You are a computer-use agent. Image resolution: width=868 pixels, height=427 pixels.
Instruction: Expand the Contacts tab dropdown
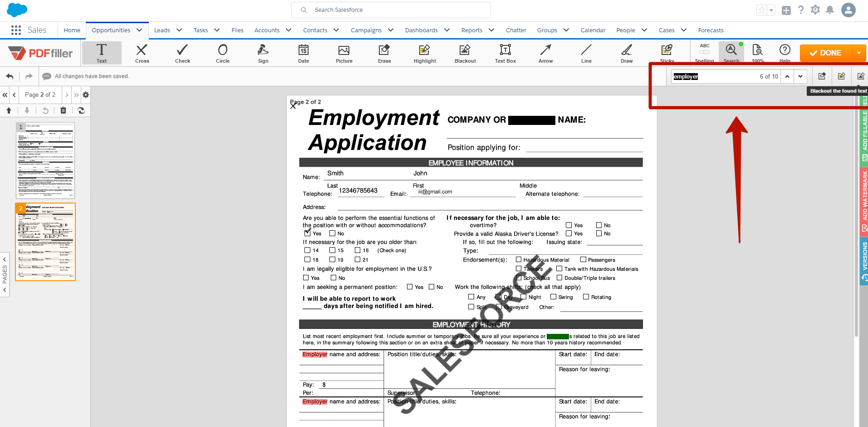click(x=336, y=30)
